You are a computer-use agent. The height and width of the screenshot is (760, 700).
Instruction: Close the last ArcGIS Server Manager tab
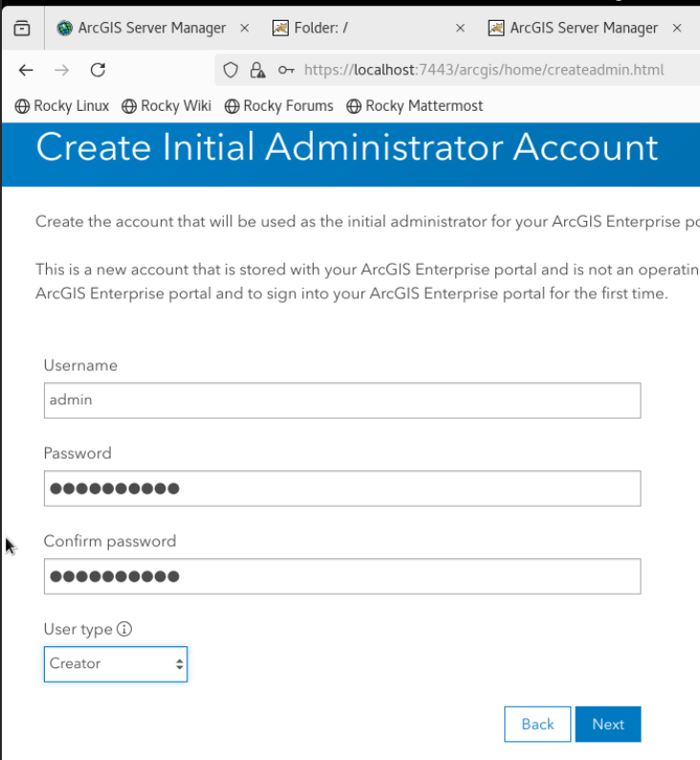pyautogui.click(x=677, y=28)
